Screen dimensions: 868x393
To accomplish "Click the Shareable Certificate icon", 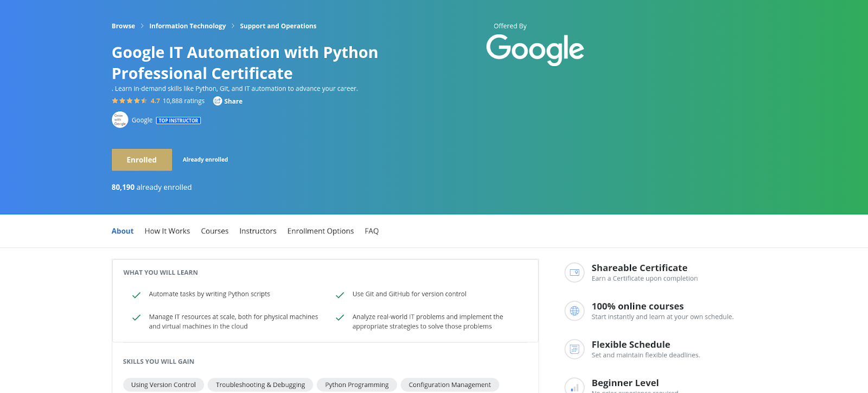I will pyautogui.click(x=575, y=272).
